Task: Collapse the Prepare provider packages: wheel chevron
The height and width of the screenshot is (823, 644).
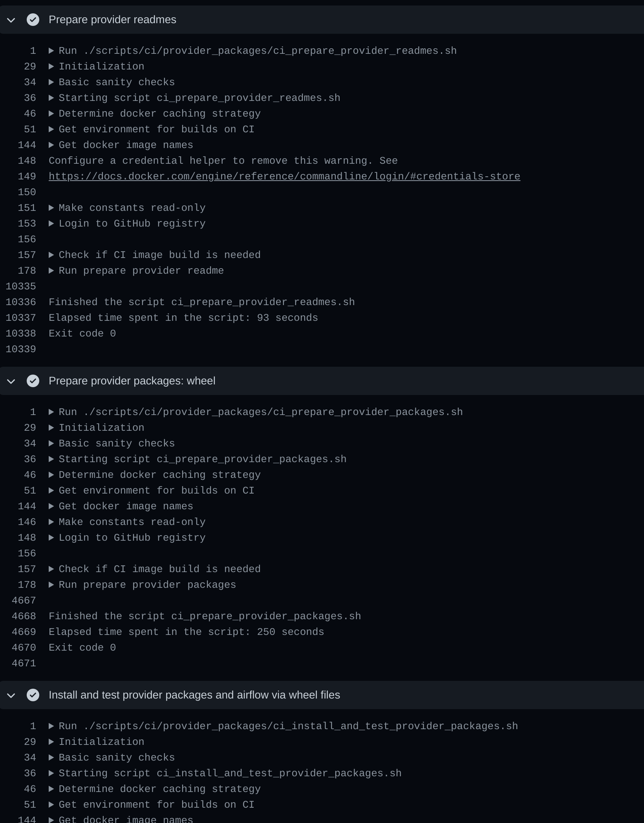Action: coord(11,380)
